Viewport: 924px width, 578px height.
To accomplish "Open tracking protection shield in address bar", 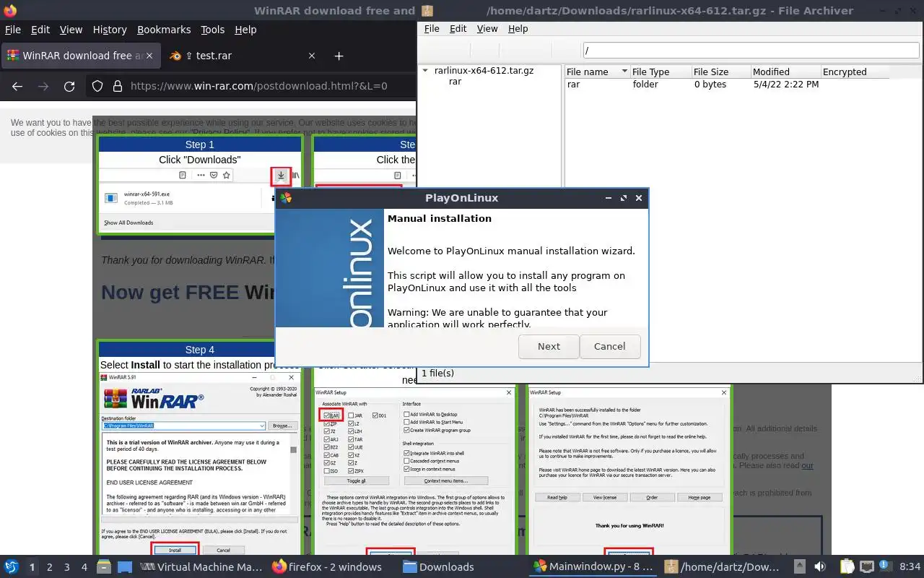I will click(x=97, y=86).
